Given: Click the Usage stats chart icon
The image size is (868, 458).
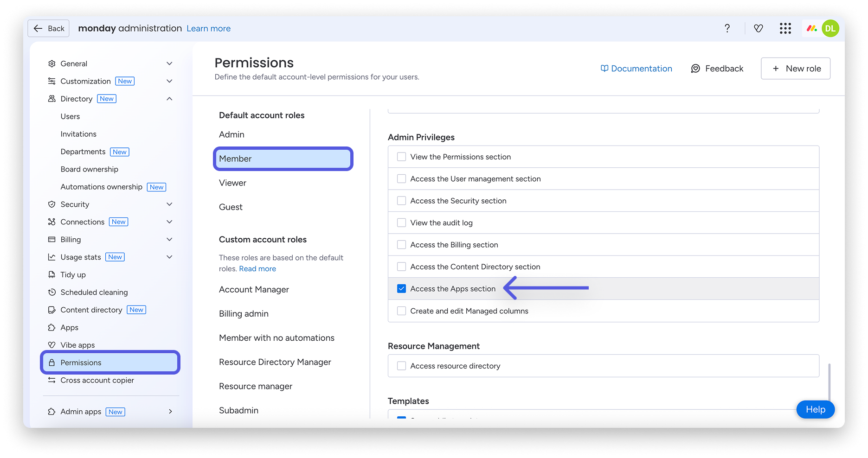Looking at the screenshot, I should [52, 257].
